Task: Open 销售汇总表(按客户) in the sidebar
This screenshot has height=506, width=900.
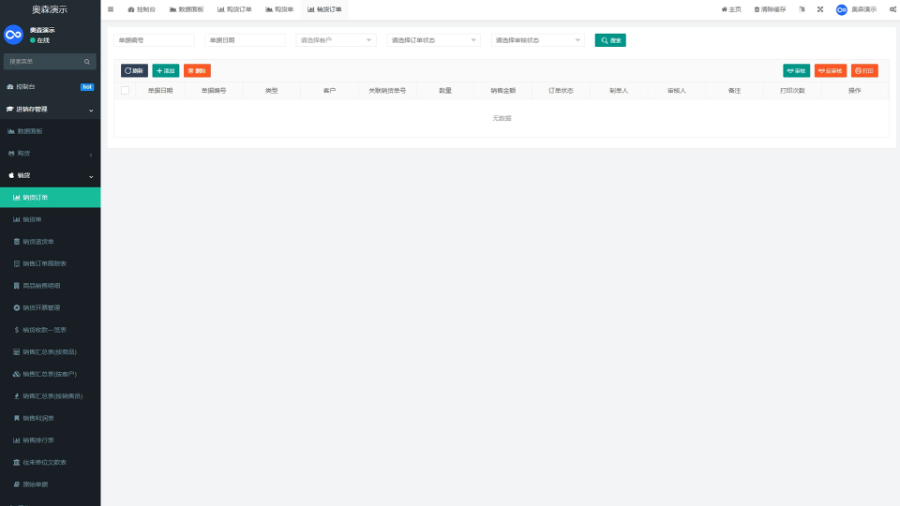Action: pyautogui.click(x=50, y=374)
